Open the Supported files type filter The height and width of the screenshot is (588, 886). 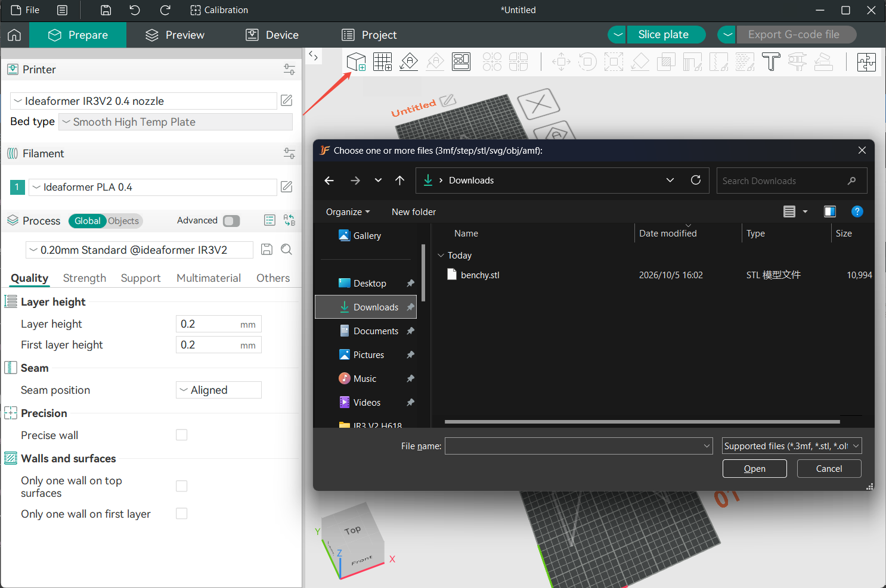(792, 446)
